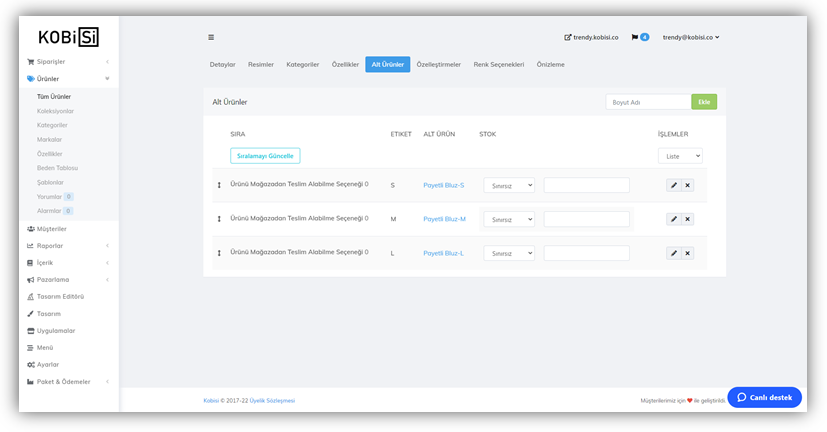The width and height of the screenshot is (827, 432).
Task: Open the trendy@kobisi.com account dropdown
Action: 691,37
